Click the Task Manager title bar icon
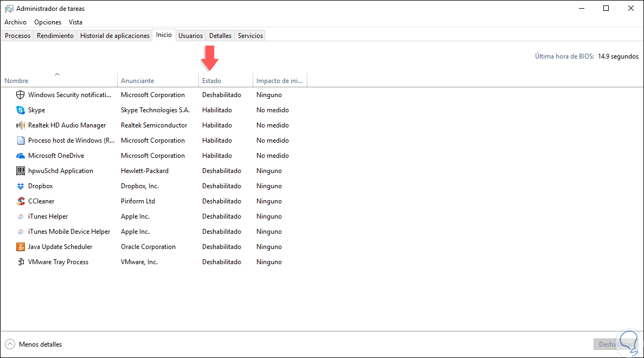 click(9, 9)
